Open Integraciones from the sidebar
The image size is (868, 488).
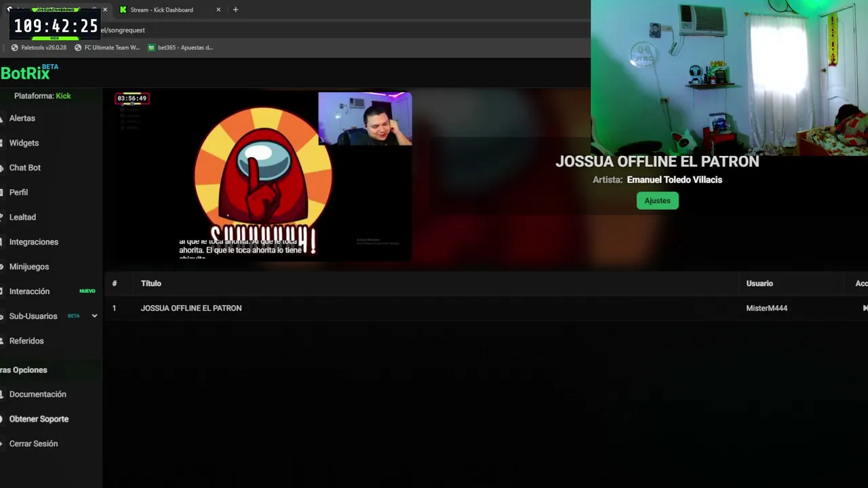pos(34,242)
